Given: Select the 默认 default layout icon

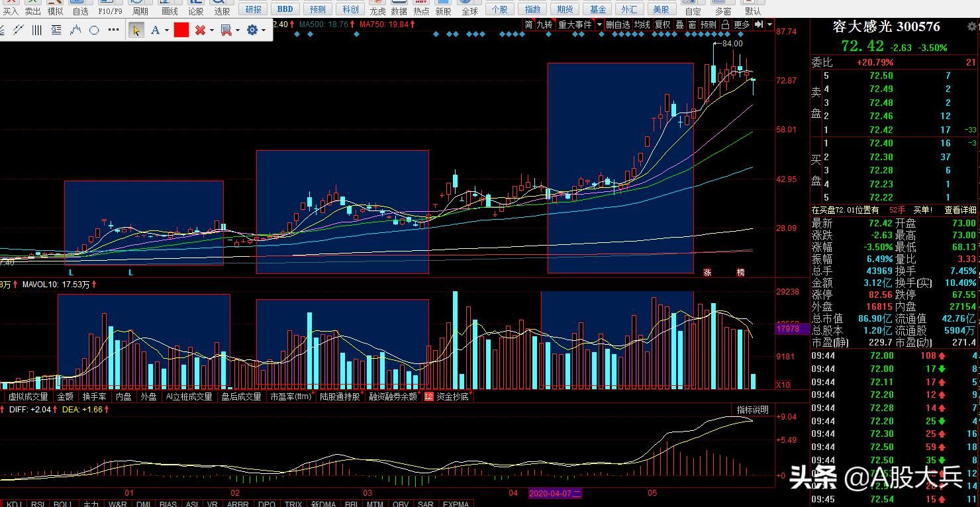Looking at the screenshot, I should point(753,7).
